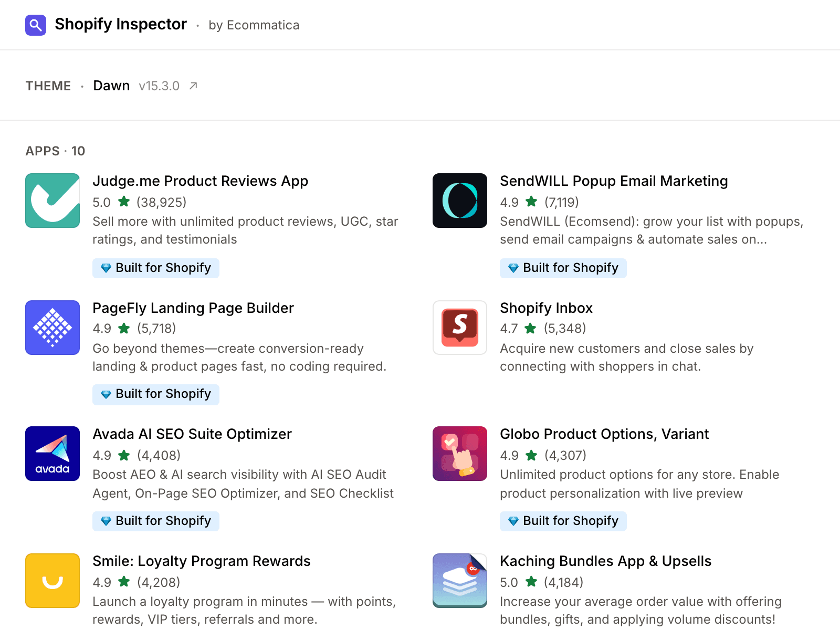Screen dimensions: 840x630
Task: Click the star rating icon for SendWILL
Action: tap(531, 202)
